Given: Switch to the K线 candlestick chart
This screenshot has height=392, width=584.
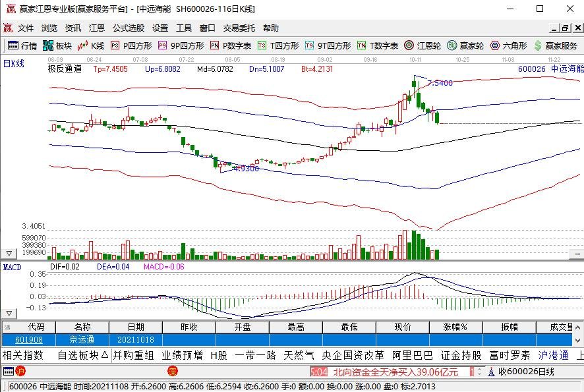Looking at the screenshot, I should pyautogui.click(x=91, y=46).
